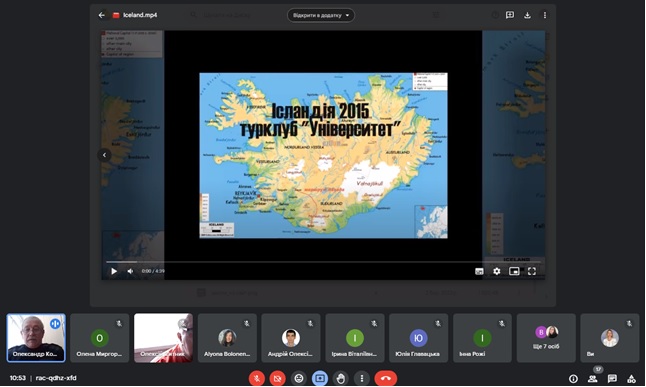
Task: Select Олександр Ко... participant tile
Action: pyautogui.click(x=36, y=338)
